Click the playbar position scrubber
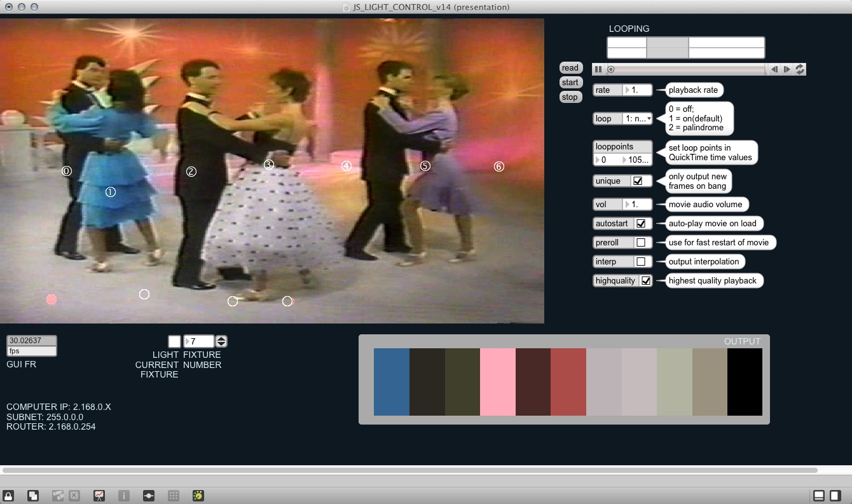 click(611, 69)
